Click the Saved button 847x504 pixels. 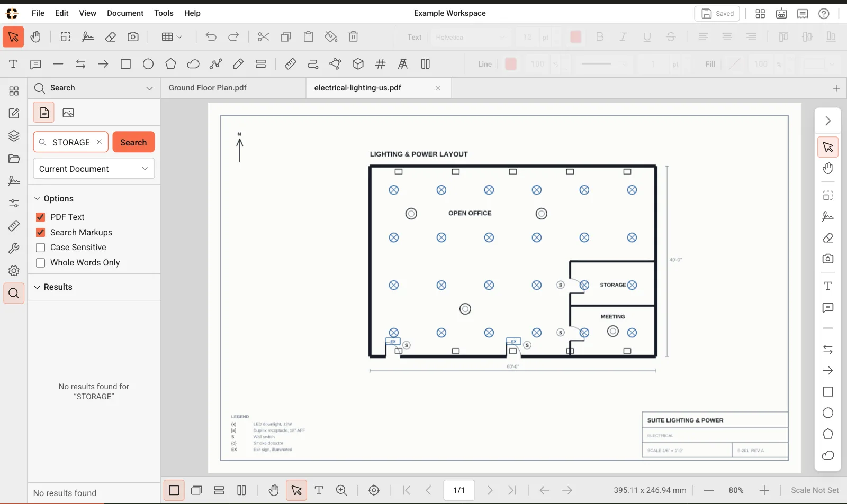[717, 14]
